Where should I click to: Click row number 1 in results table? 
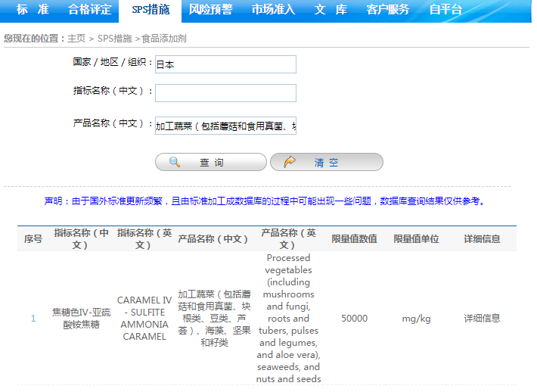[33, 319]
